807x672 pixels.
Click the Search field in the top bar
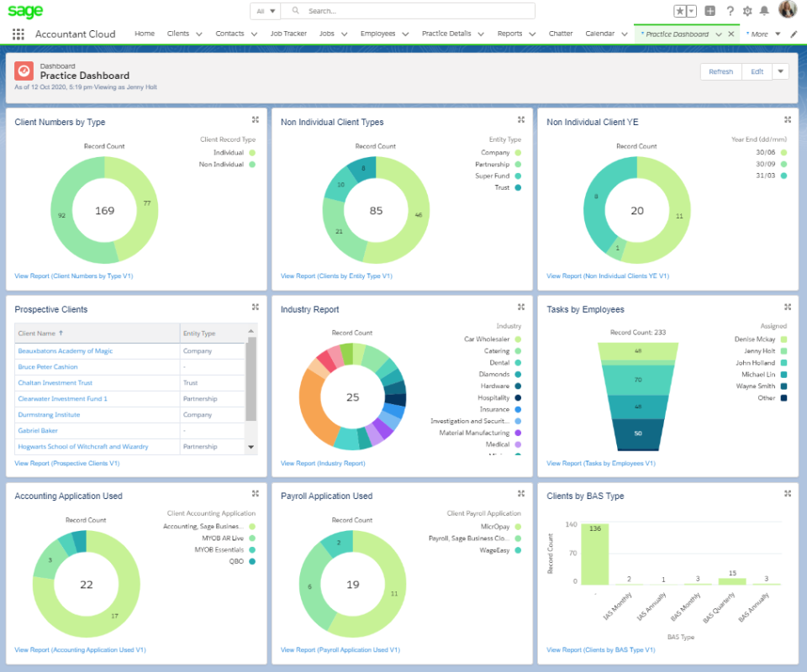coord(403,10)
